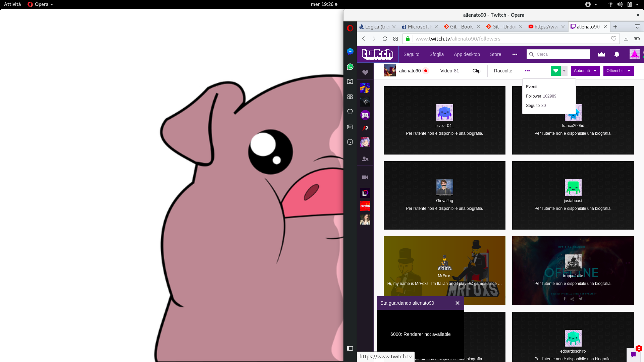This screenshot has width=644, height=362.
Task: Open the Speed Dial grid button in toolbar
Action: (396, 39)
